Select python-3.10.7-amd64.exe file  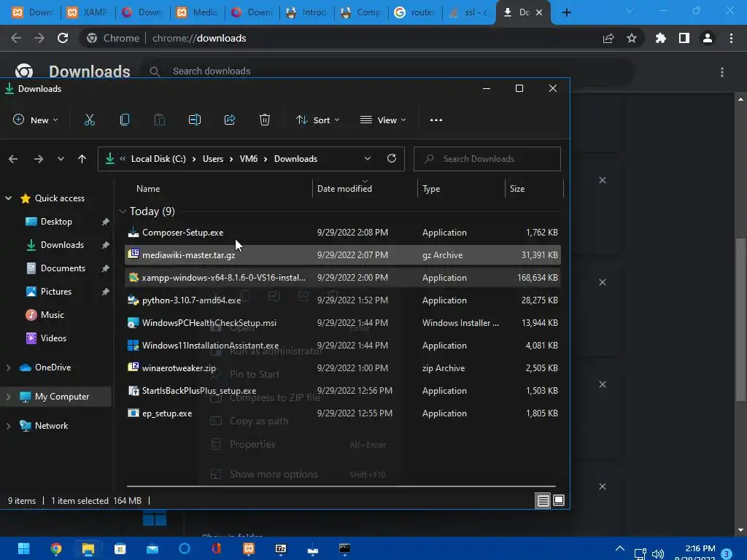click(x=343, y=300)
